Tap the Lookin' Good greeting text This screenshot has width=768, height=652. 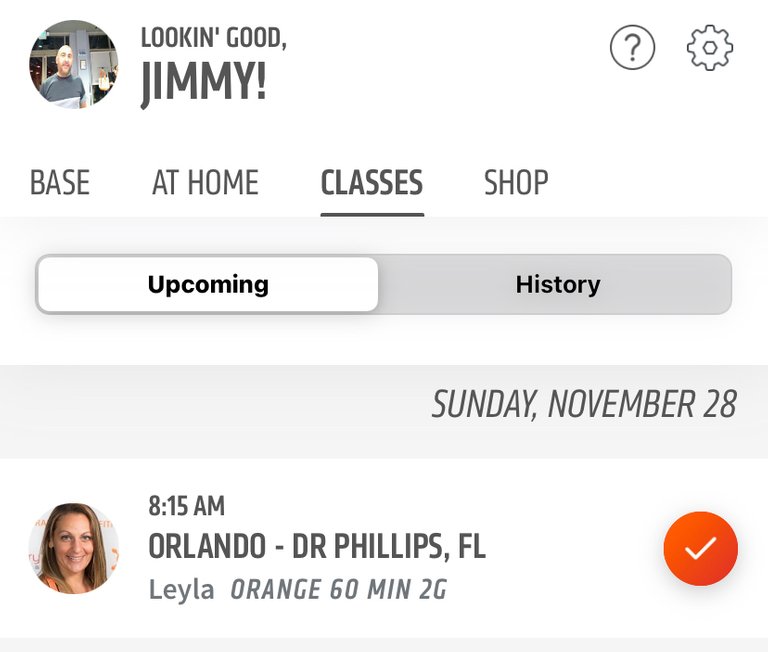tap(214, 38)
